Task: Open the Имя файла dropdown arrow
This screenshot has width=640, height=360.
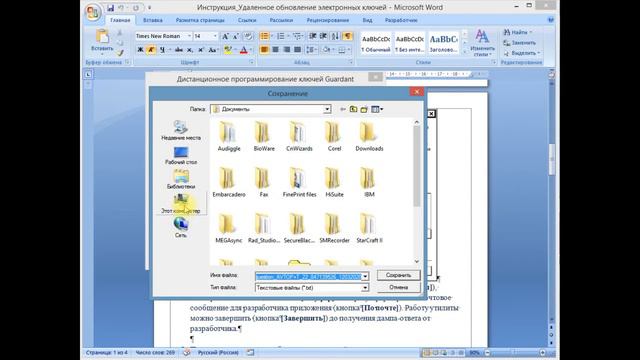Action: pos(365,276)
